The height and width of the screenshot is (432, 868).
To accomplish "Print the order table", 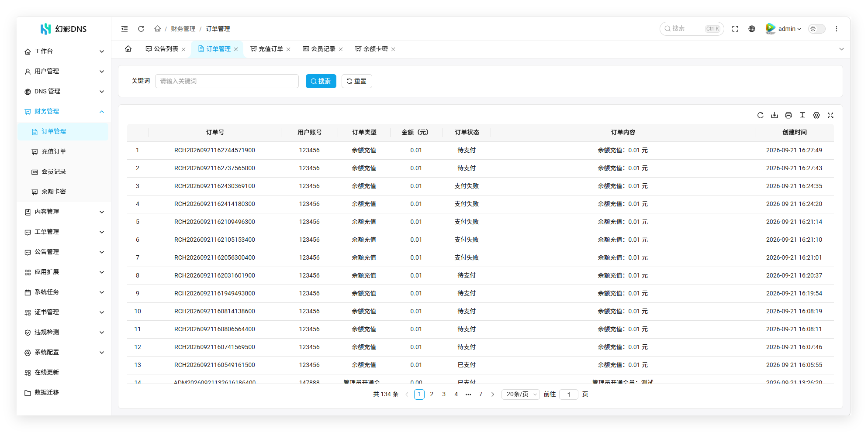I will tap(788, 115).
